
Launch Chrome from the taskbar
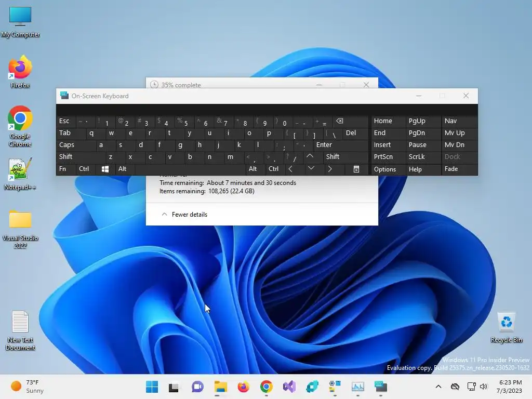[x=267, y=387]
